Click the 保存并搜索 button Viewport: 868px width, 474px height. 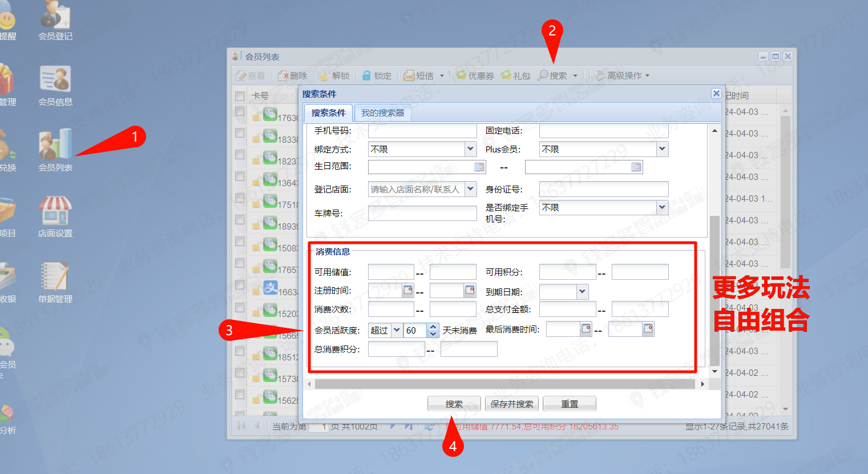[511, 404]
